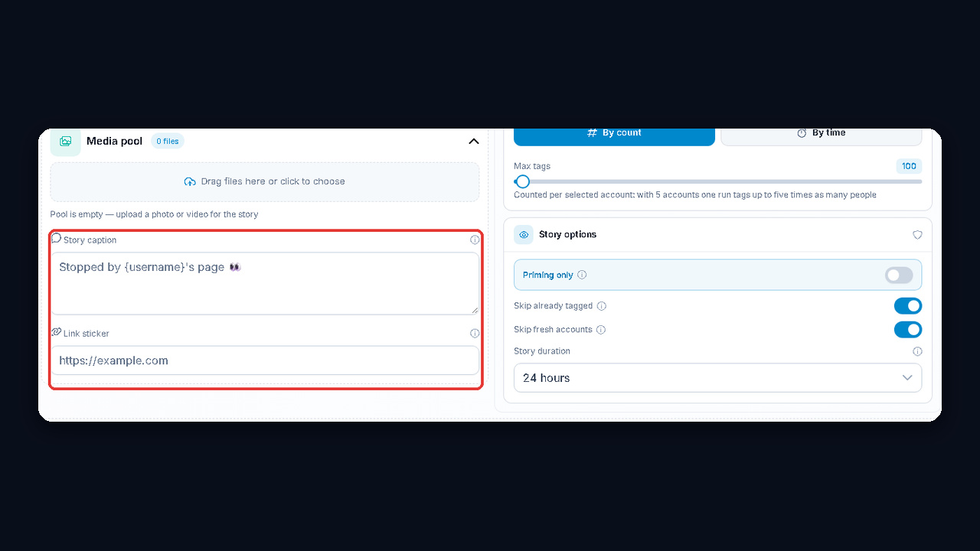Enable the Priming only switch

[899, 275]
